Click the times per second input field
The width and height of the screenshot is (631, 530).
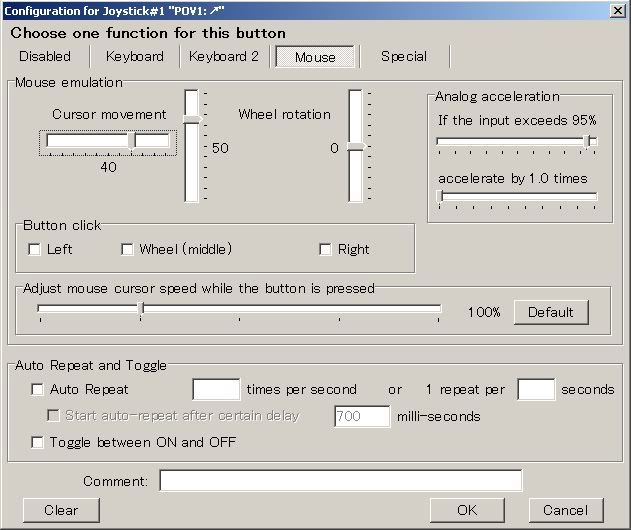217,389
